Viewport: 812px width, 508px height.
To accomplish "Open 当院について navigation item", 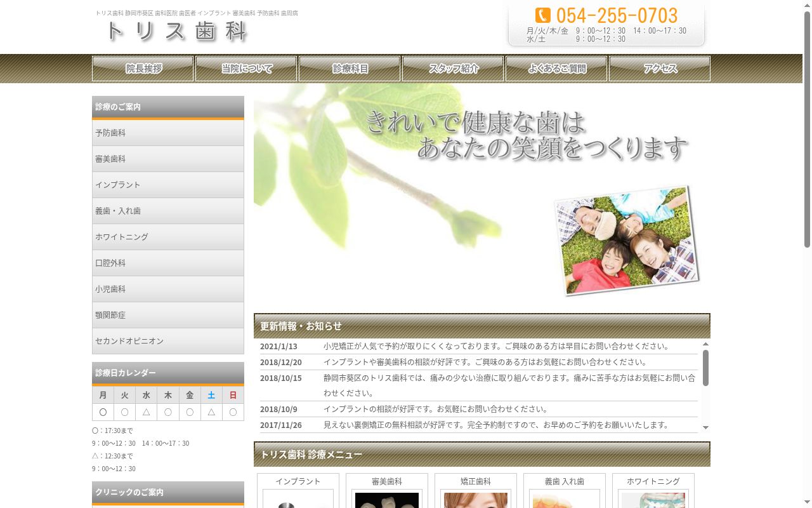I will pos(246,69).
